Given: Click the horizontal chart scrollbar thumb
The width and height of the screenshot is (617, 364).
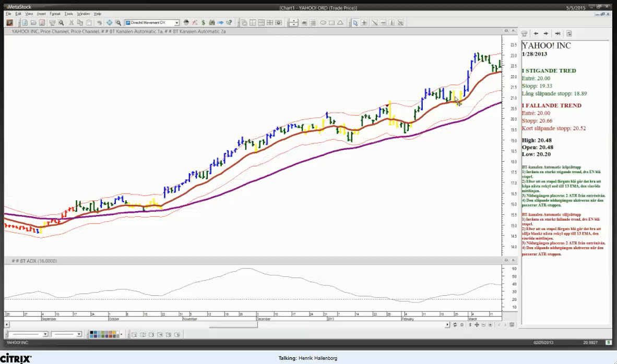Looking at the screenshot, I should coord(233,325).
